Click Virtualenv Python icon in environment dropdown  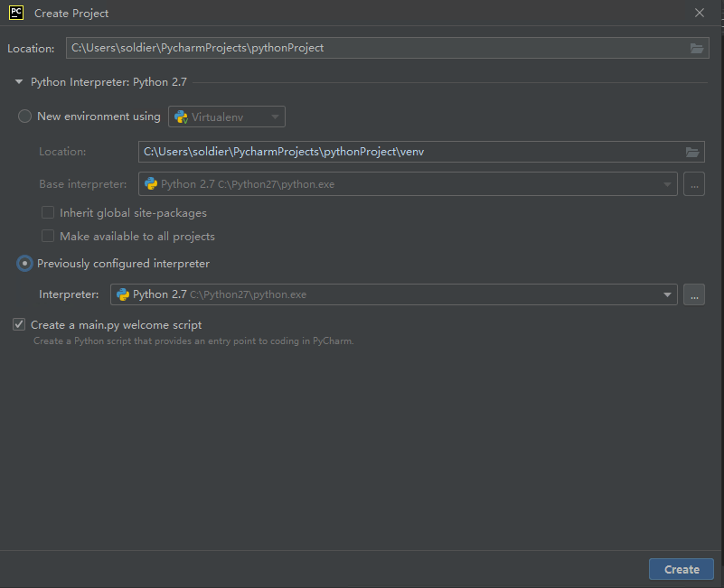coord(182,117)
